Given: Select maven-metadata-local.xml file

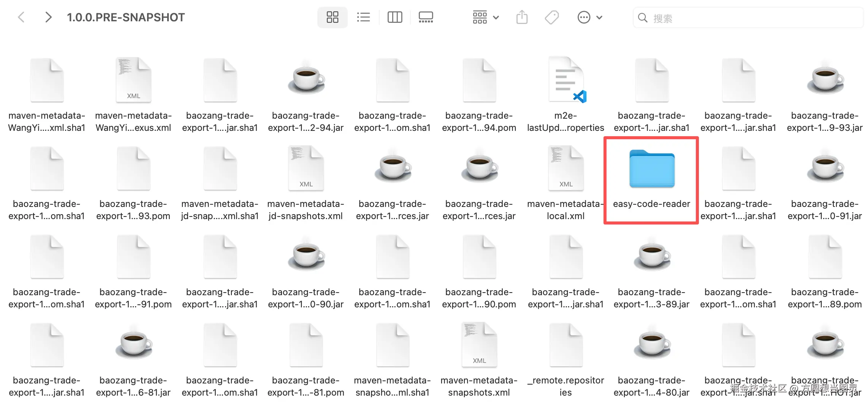Looking at the screenshot, I should pyautogui.click(x=565, y=168).
